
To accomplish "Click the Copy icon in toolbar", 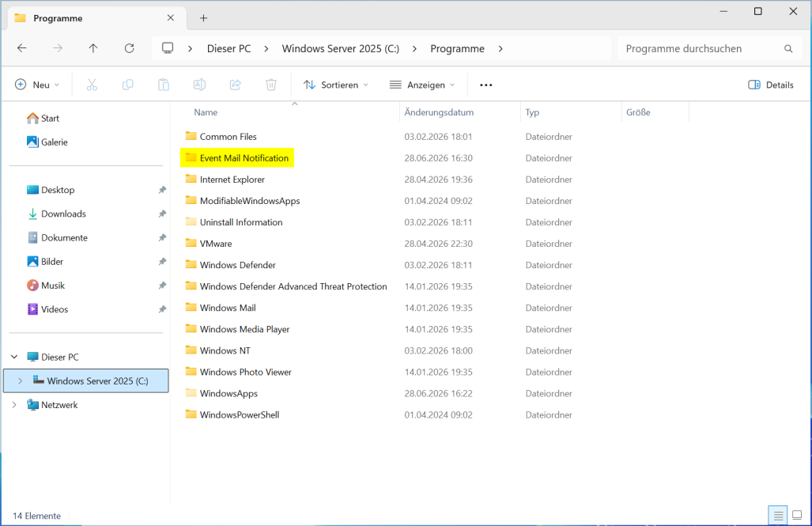I will tap(128, 85).
